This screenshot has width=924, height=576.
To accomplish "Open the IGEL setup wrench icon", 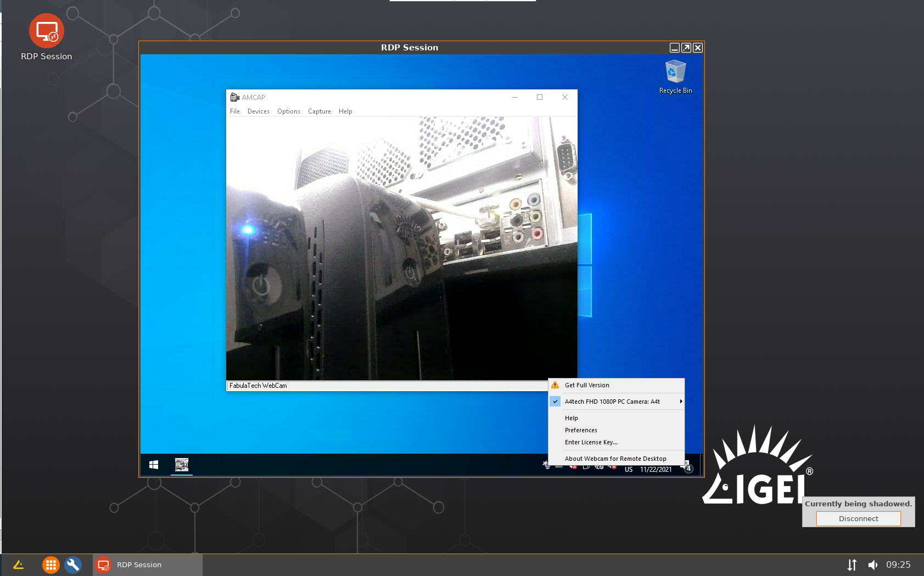I will 73,564.
